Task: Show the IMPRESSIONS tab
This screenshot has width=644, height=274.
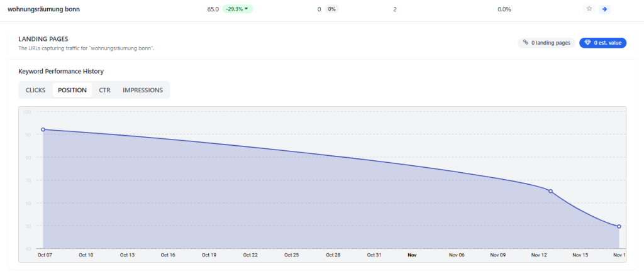Action: point(143,90)
